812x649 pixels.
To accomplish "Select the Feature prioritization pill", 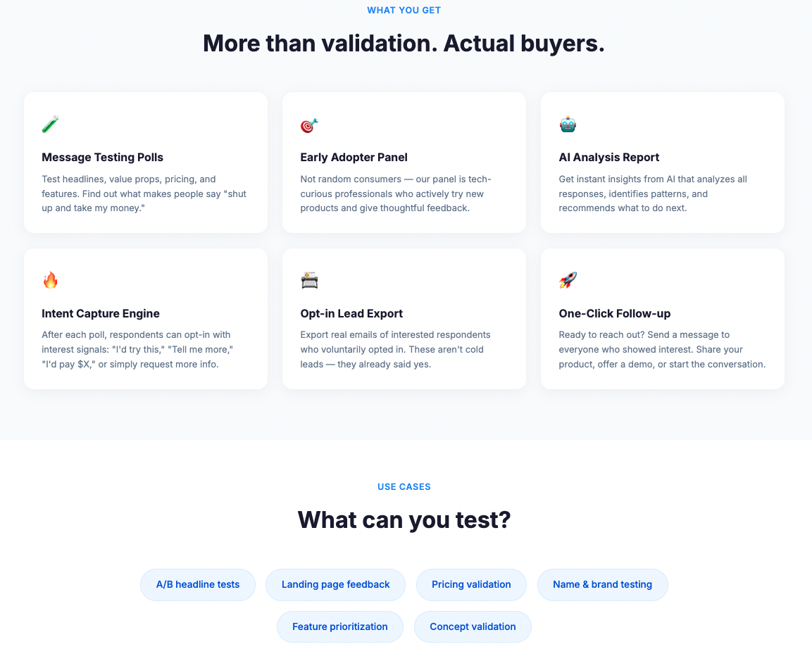I will coord(340,626).
